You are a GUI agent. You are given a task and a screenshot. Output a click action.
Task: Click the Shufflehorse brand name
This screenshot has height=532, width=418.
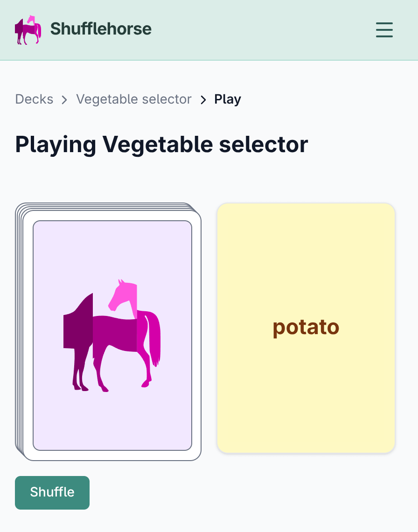tap(101, 29)
